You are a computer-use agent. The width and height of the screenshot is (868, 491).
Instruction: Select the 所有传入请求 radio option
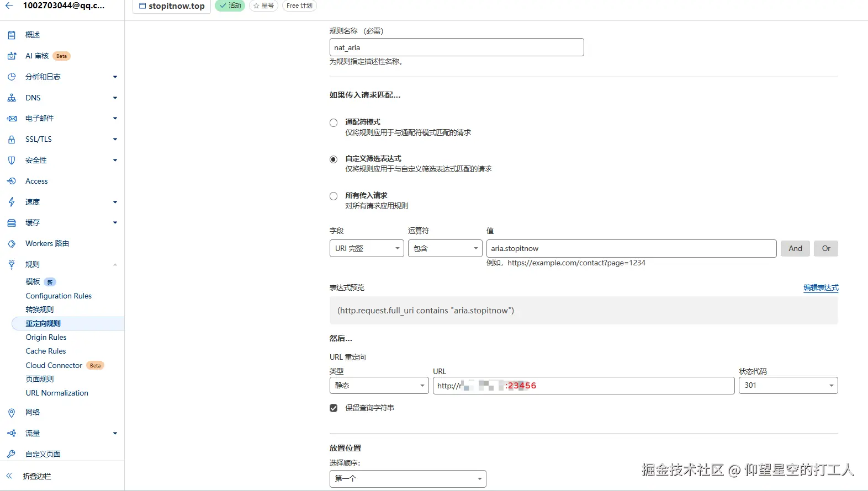[x=334, y=196]
